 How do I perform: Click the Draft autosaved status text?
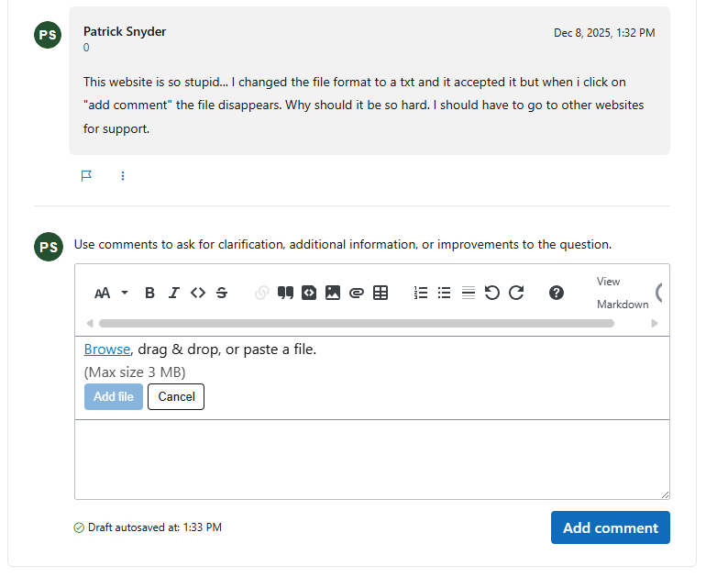[x=155, y=527]
